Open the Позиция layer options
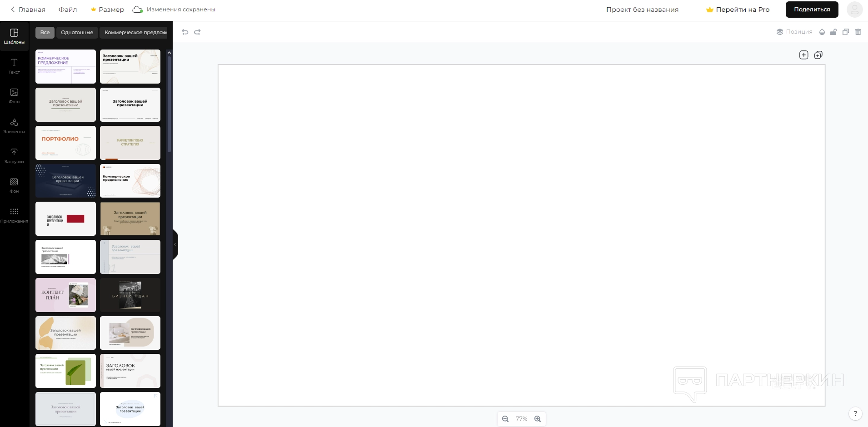 [x=794, y=32]
